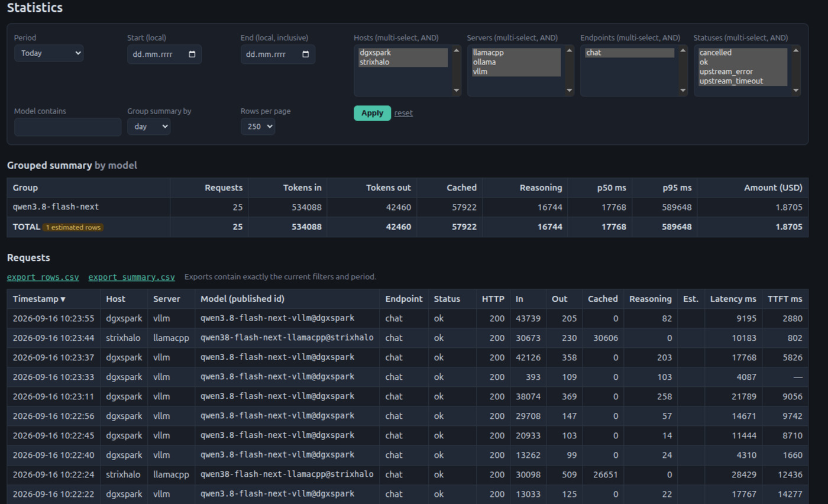Viewport: 828px width, 504px height.
Task: Click timestamp 2026-09-16 10:23:55
Action: (53, 318)
